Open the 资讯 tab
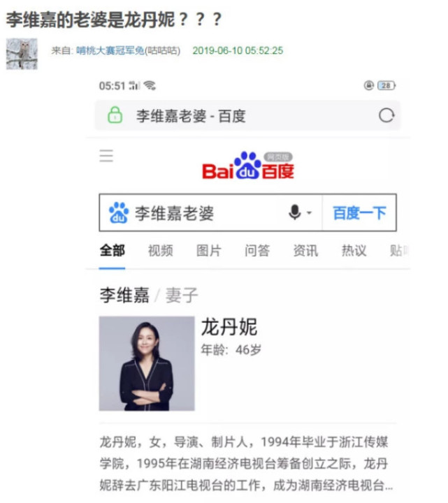 pyautogui.click(x=305, y=251)
